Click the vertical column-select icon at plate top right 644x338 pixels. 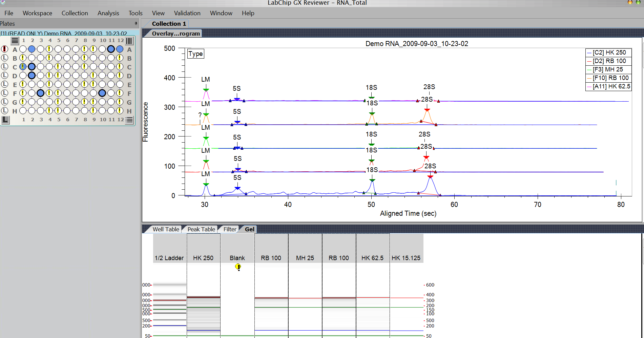pos(129,41)
